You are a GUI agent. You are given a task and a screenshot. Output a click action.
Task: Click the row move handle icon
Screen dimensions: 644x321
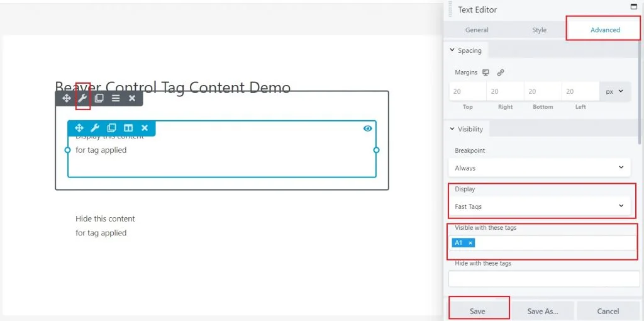click(x=66, y=98)
